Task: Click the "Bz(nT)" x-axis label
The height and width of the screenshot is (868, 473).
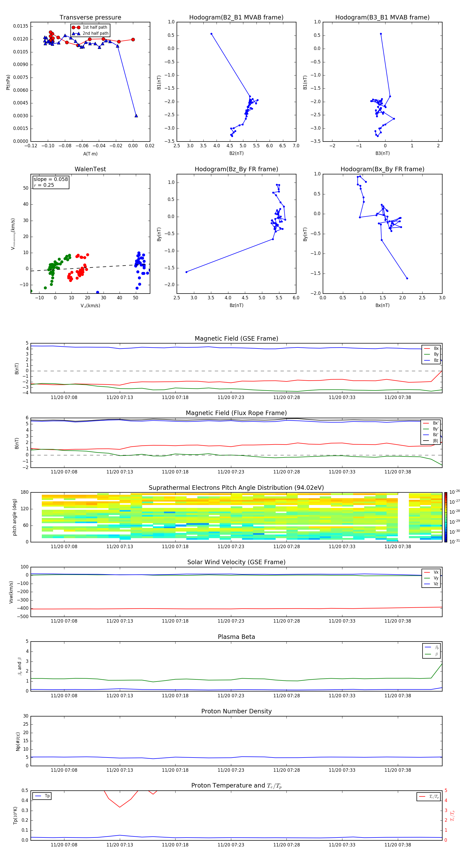Action: 236,305
